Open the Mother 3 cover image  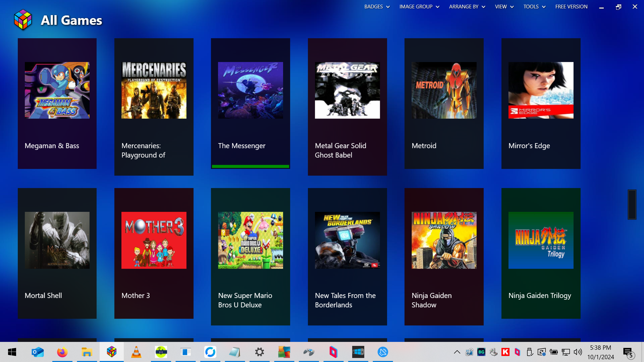[x=154, y=240]
